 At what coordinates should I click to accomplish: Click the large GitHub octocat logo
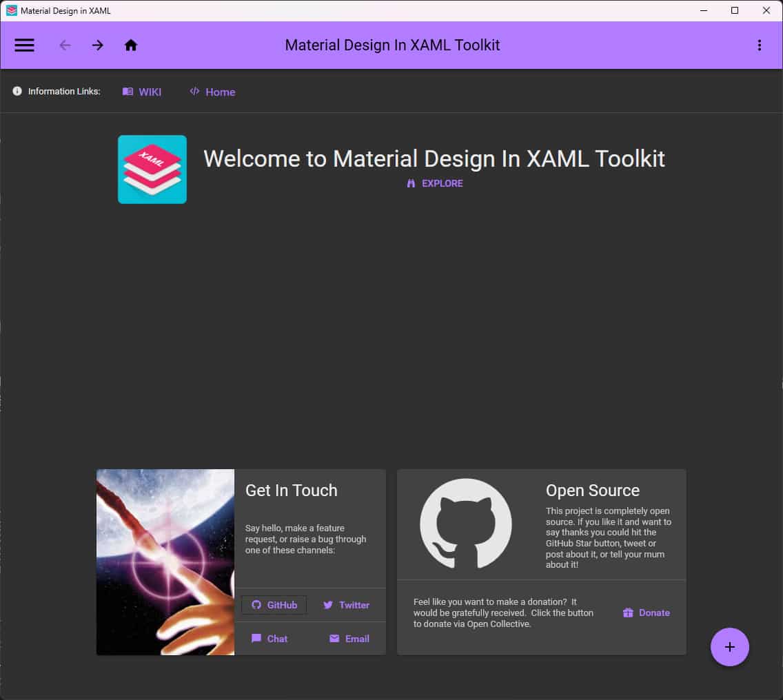[x=466, y=524]
